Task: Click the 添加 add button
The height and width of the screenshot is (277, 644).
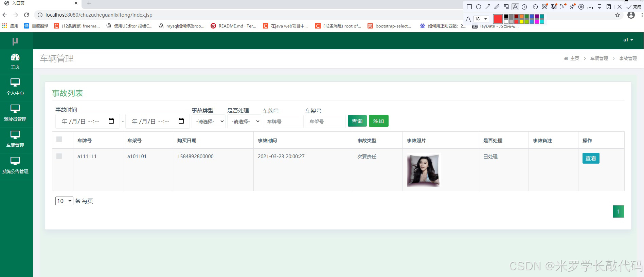Action: [378, 121]
